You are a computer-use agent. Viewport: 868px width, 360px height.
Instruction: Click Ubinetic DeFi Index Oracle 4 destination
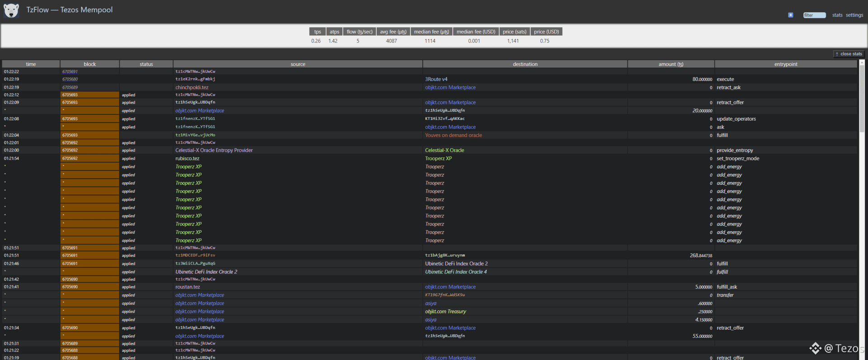pyautogui.click(x=456, y=272)
